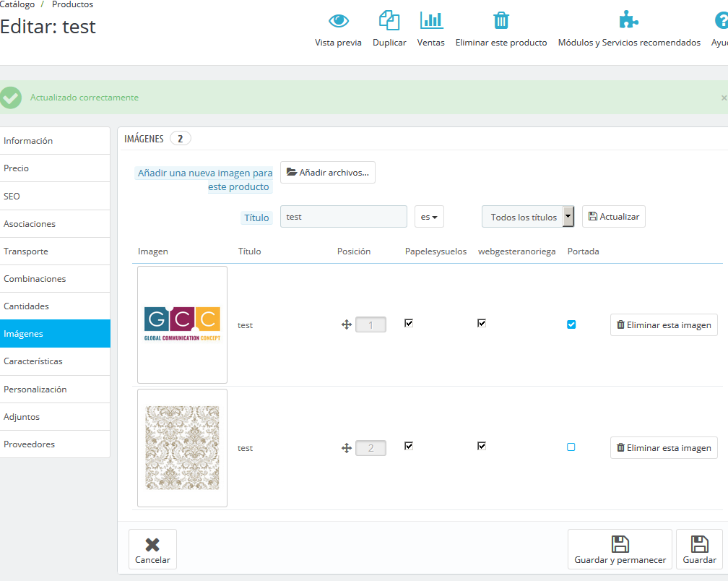
Task: Click Guardar y permanecer button
Action: tap(620, 549)
